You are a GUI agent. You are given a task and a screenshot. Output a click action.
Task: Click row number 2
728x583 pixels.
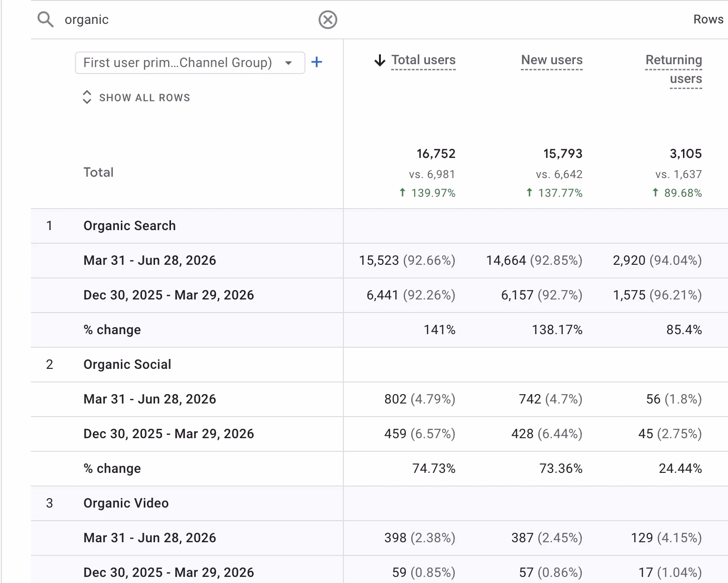[49, 365]
